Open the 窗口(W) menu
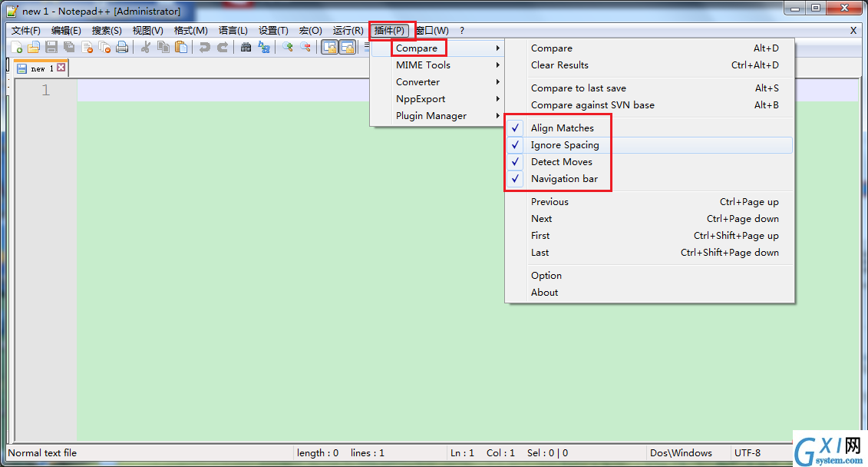The height and width of the screenshot is (467, 868). [432, 31]
